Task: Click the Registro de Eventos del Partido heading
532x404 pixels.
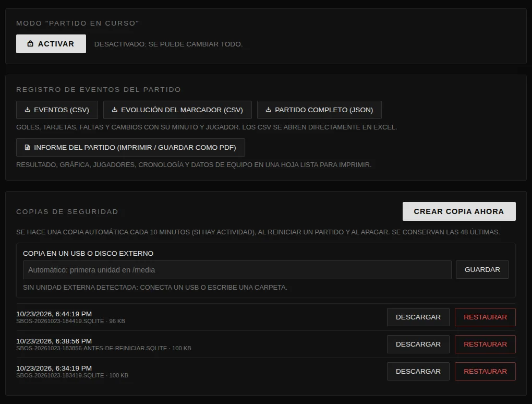Action: pyautogui.click(x=99, y=90)
